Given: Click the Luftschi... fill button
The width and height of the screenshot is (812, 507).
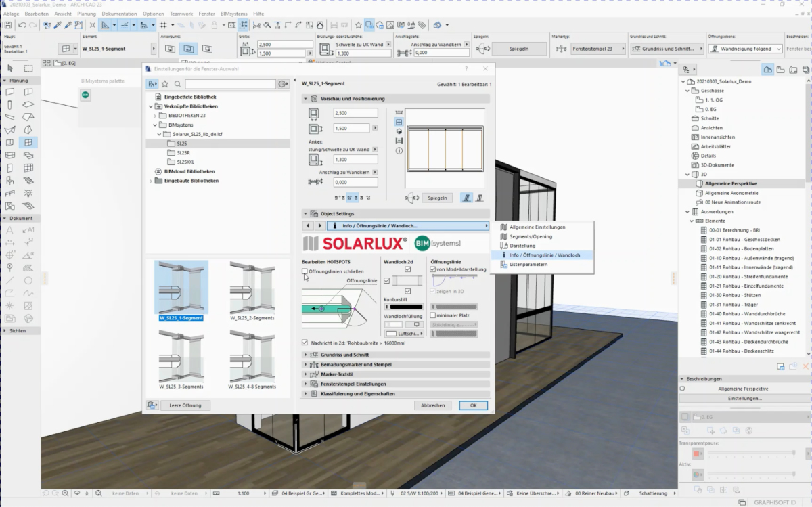Looking at the screenshot, I should [x=404, y=334].
